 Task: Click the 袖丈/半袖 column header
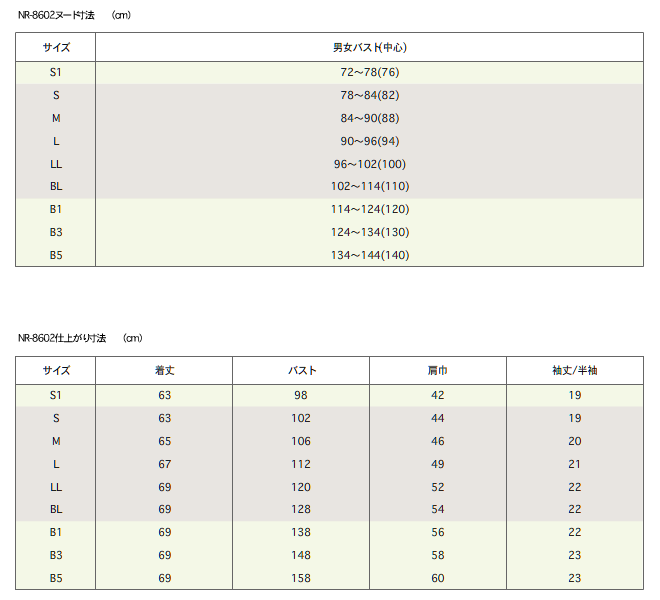point(575,371)
